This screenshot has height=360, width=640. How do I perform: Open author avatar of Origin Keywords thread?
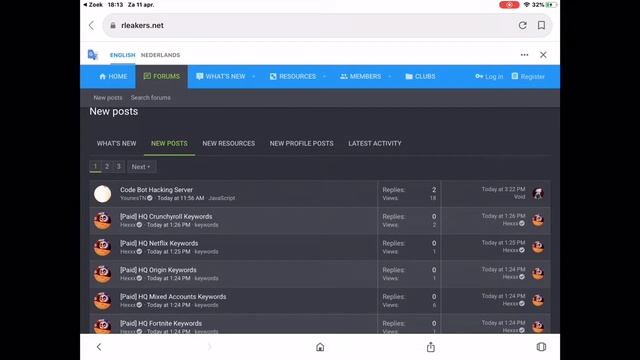102,274
